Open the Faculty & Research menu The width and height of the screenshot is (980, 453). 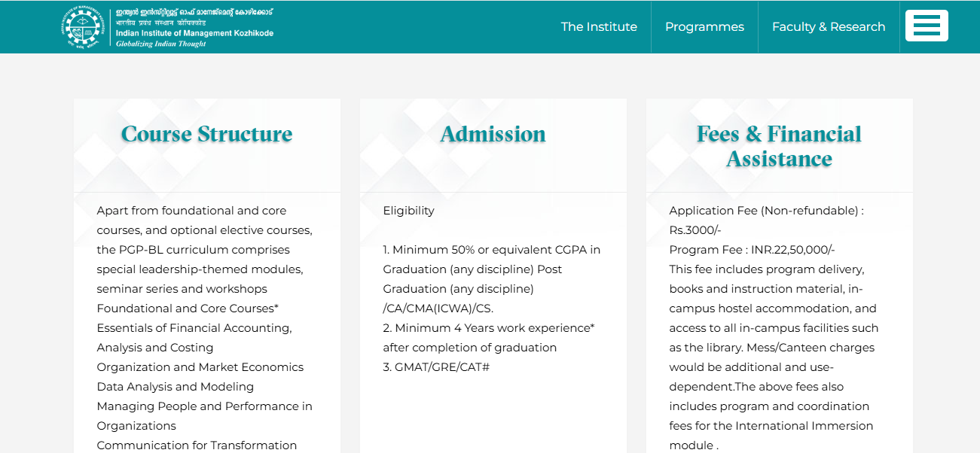point(829,27)
